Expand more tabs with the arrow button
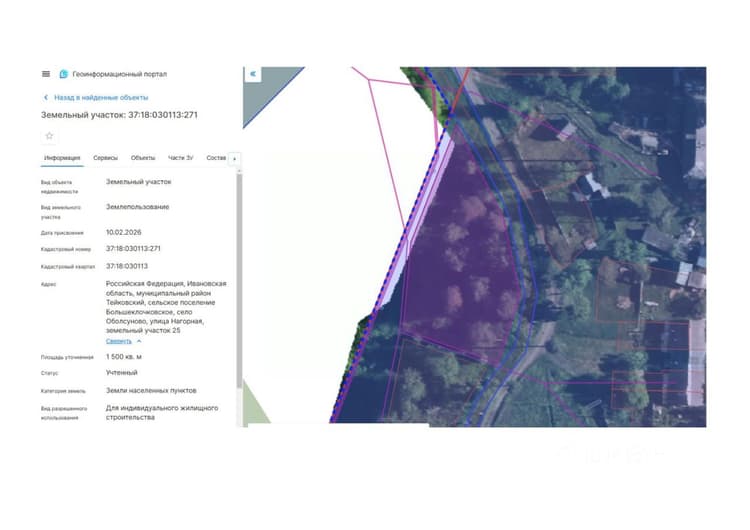Image resolution: width=750 pixels, height=530 pixels. click(x=234, y=159)
